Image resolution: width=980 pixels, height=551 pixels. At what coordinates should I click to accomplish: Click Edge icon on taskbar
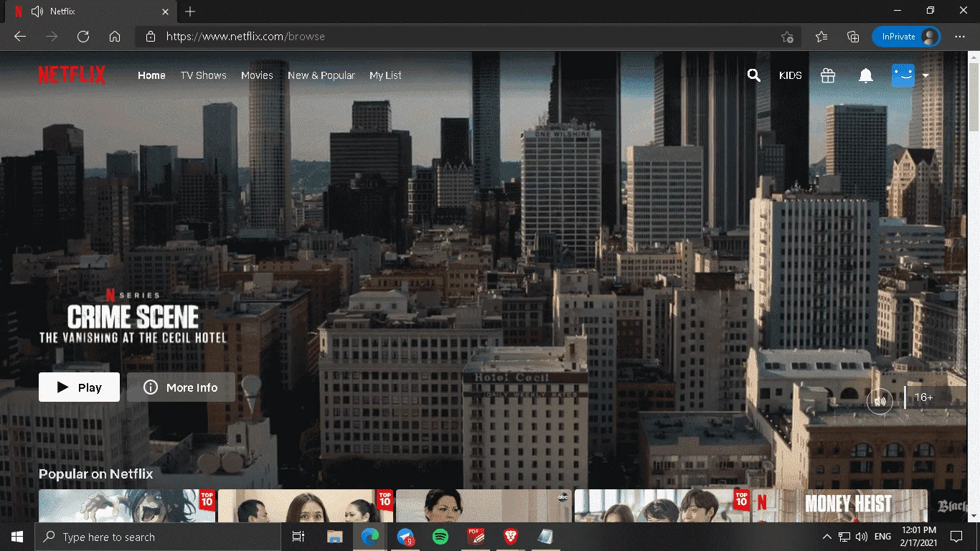pyautogui.click(x=370, y=537)
